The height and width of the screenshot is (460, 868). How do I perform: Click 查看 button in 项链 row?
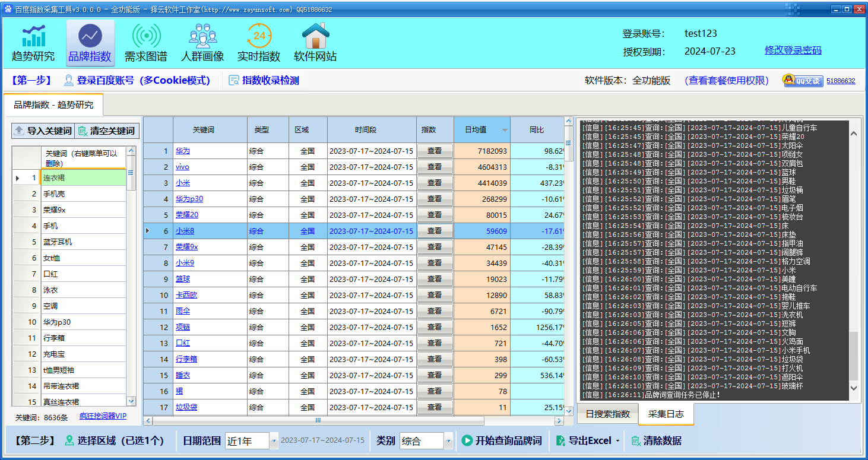[435, 327]
